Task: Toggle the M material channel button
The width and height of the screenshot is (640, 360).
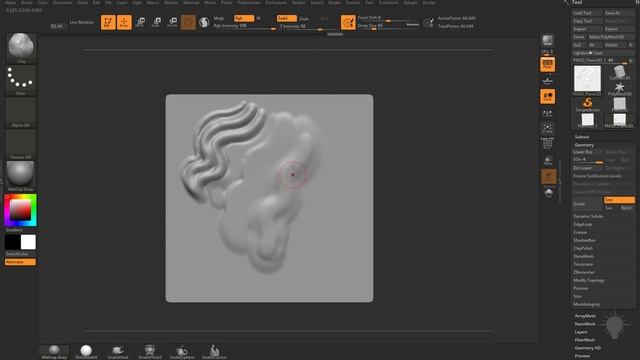Action: 258,18
